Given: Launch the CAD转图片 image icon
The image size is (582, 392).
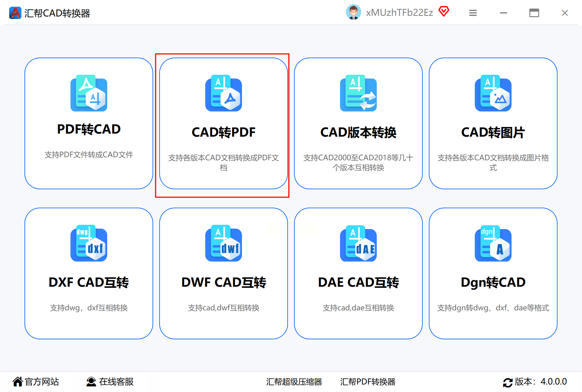Looking at the screenshot, I should [x=493, y=93].
